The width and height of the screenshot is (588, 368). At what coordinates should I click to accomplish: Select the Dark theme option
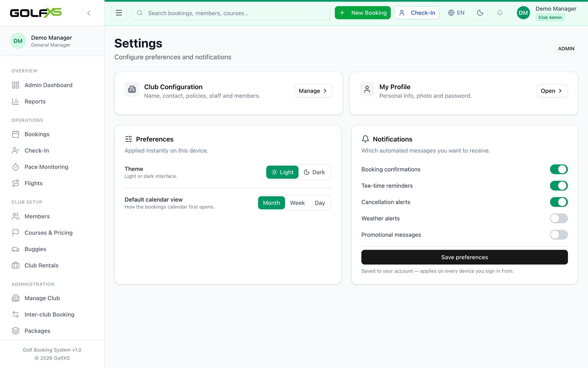click(x=314, y=172)
